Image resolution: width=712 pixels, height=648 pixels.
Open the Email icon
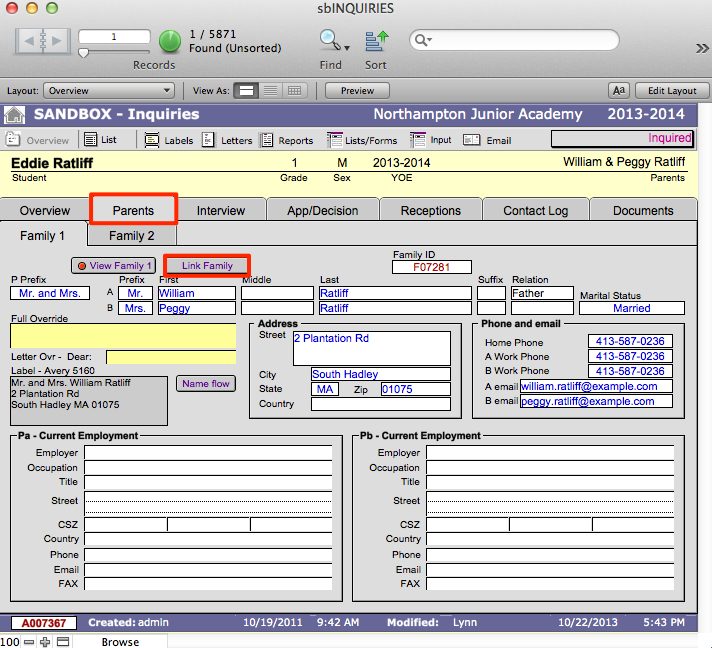(471, 140)
